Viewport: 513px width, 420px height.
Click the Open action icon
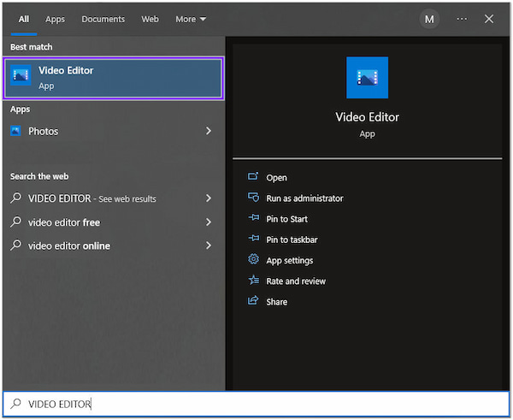pos(253,176)
